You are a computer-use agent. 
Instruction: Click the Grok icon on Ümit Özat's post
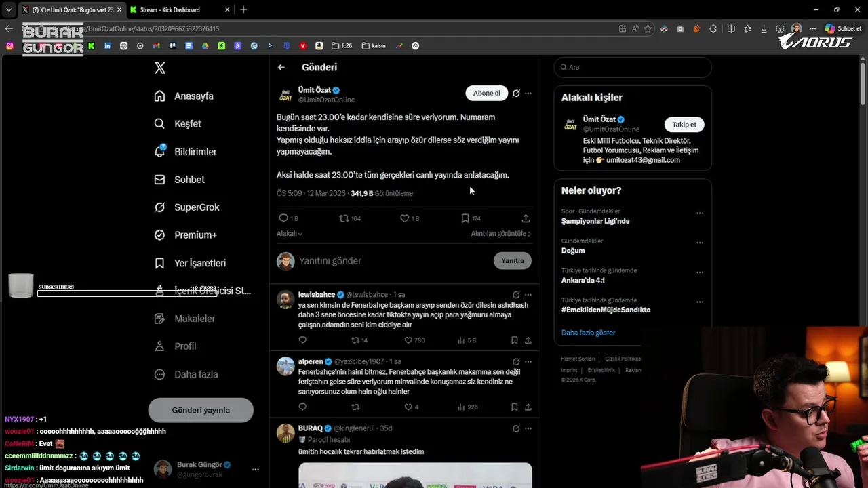[516, 94]
